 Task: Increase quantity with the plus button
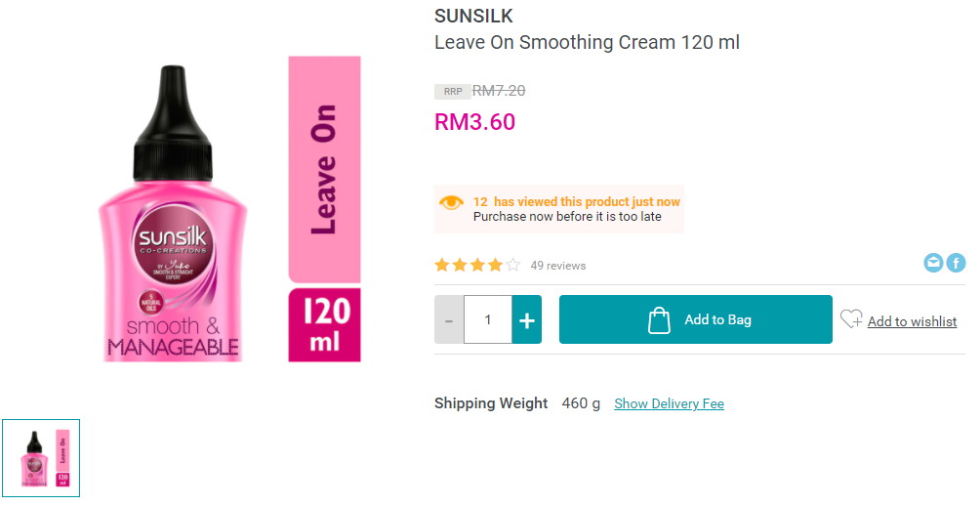tap(527, 319)
